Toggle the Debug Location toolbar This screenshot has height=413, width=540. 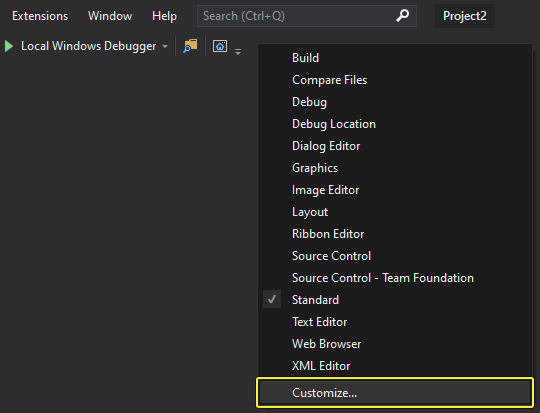click(x=395, y=124)
